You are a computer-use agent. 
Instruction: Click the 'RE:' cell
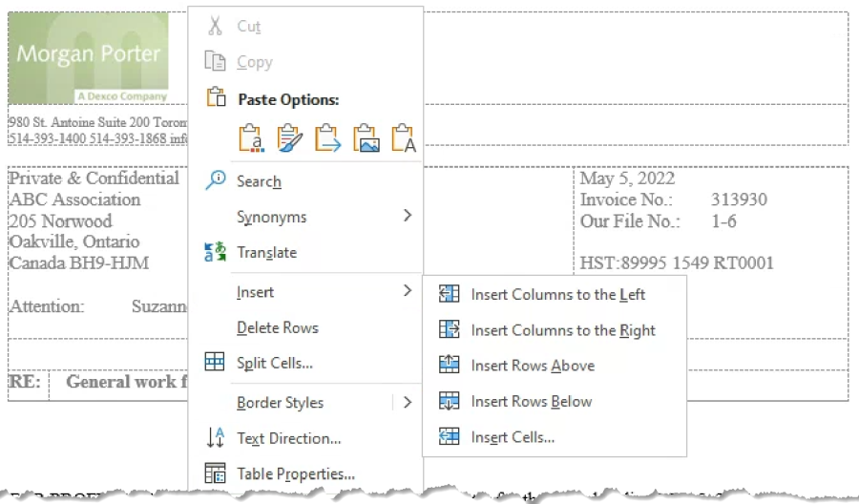25,381
